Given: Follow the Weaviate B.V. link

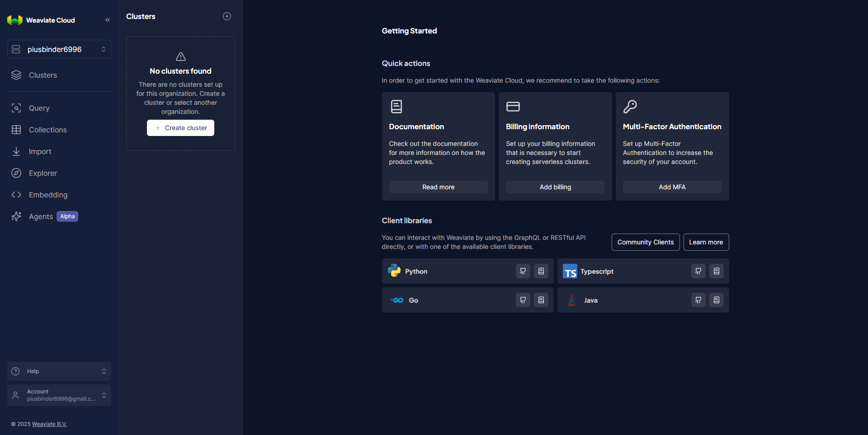Looking at the screenshot, I should point(49,424).
